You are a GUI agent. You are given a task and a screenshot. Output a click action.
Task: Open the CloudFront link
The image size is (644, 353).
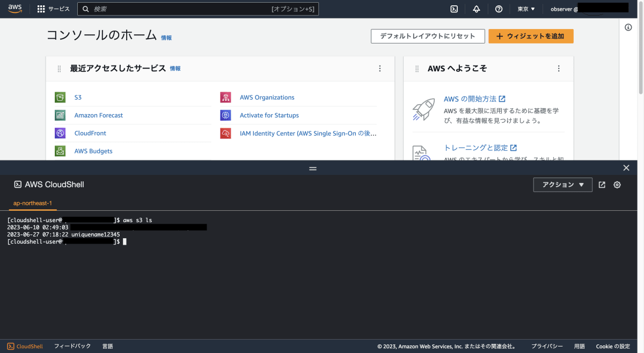[90, 133]
